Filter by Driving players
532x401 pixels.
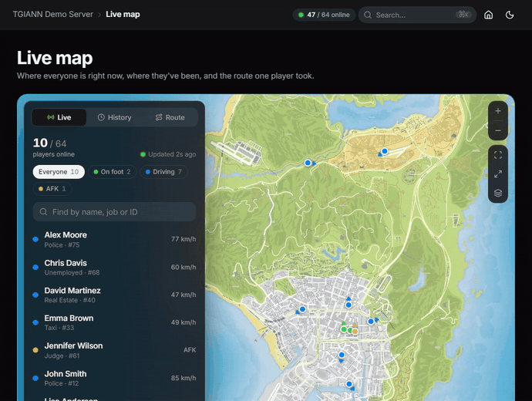pos(164,172)
